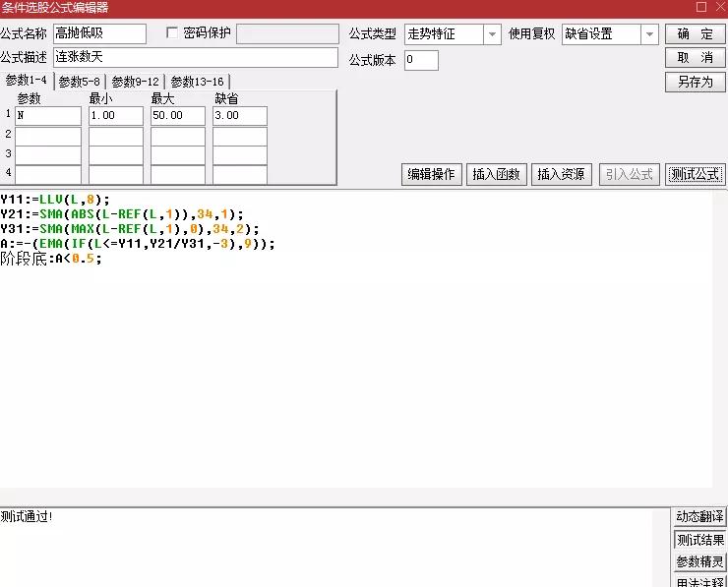
Task: Click the 参数精灵 button
Action: tap(699, 562)
